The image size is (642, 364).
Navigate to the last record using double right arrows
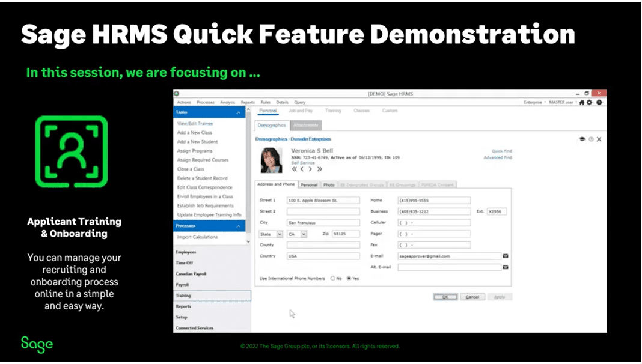click(x=320, y=169)
